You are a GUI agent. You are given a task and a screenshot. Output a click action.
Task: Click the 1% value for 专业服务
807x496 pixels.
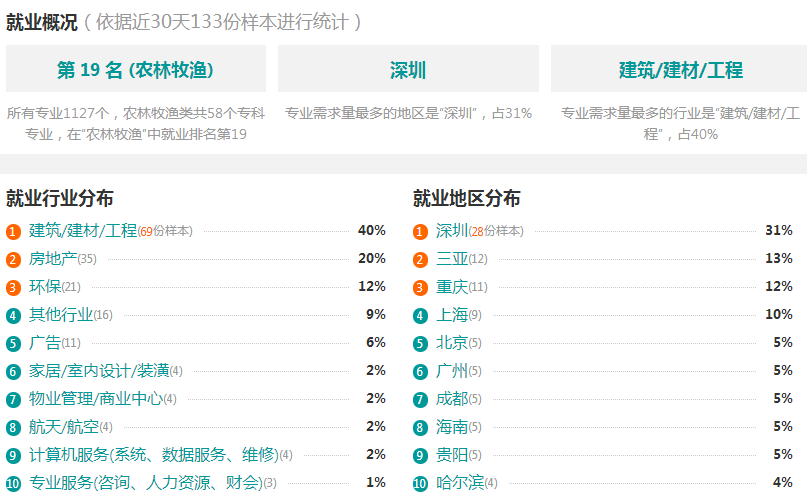tap(376, 483)
